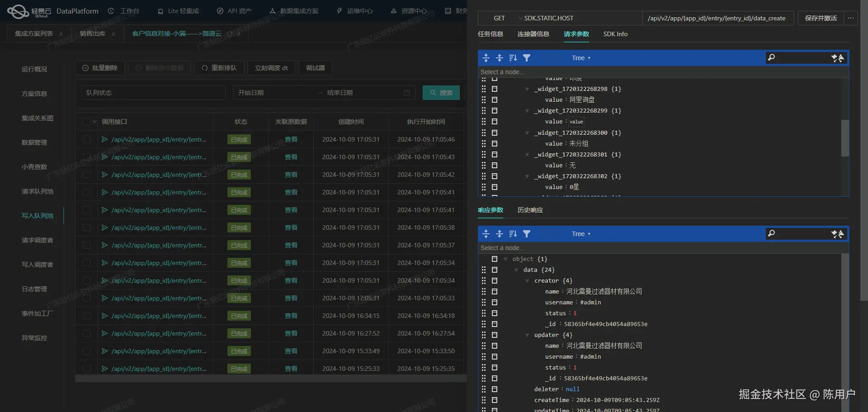Run the first queue row play icon

pos(104,139)
